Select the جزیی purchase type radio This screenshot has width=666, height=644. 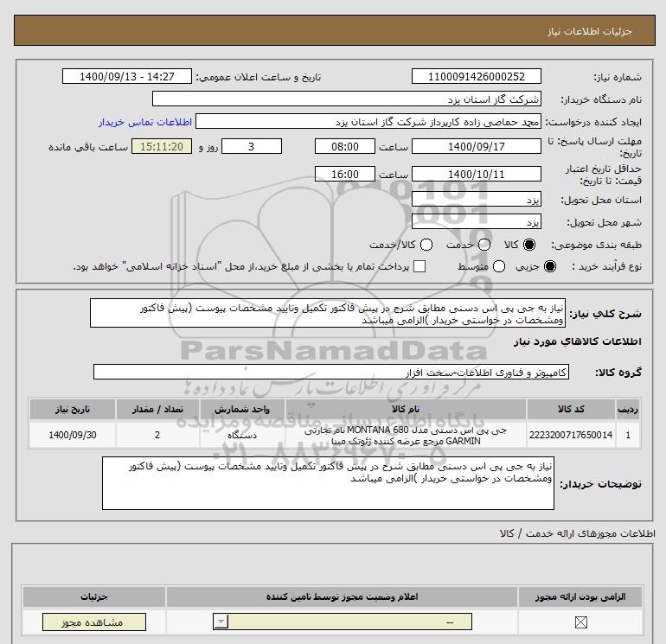pos(550,266)
